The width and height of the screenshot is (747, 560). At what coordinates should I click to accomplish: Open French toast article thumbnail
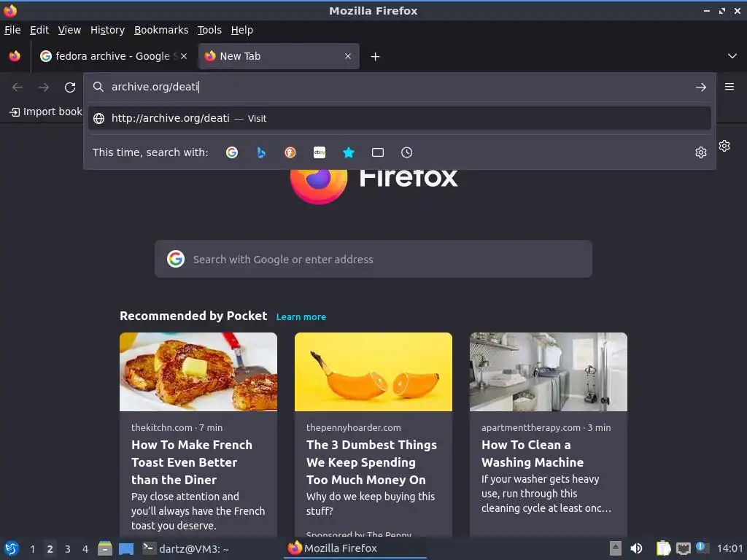(x=198, y=371)
